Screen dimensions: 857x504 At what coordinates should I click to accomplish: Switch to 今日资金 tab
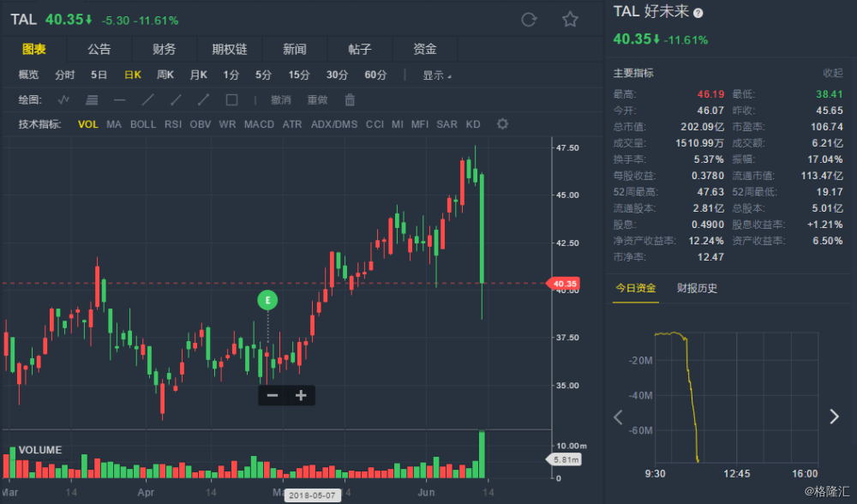(x=636, y=288)
